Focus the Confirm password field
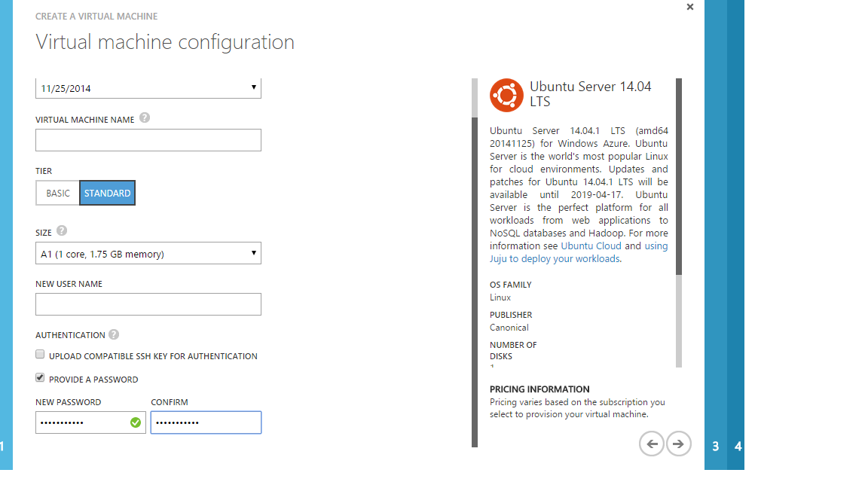This screenshot has height=488, width=868. click(206, 422)
